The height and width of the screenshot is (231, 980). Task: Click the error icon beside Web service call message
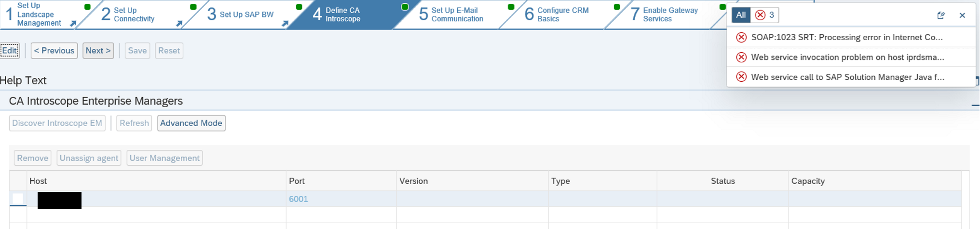pyautogui.click(x=741, y=77)
